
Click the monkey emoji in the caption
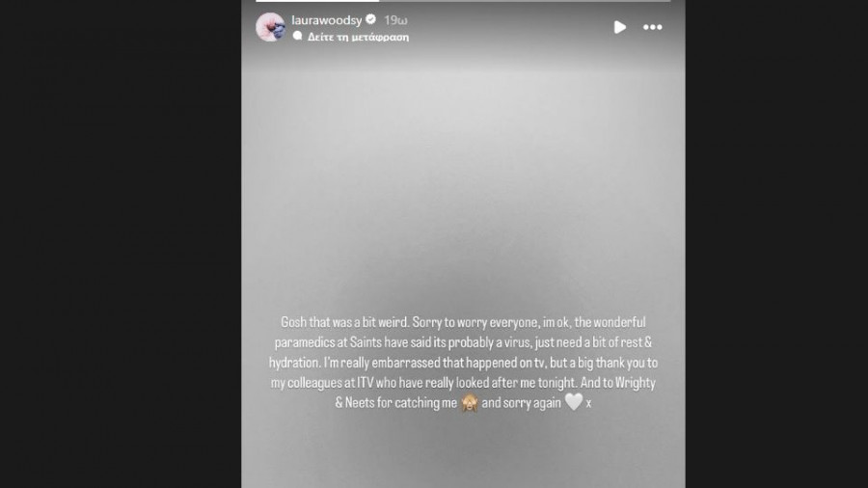pyautogui.click(x=470, y=403)
